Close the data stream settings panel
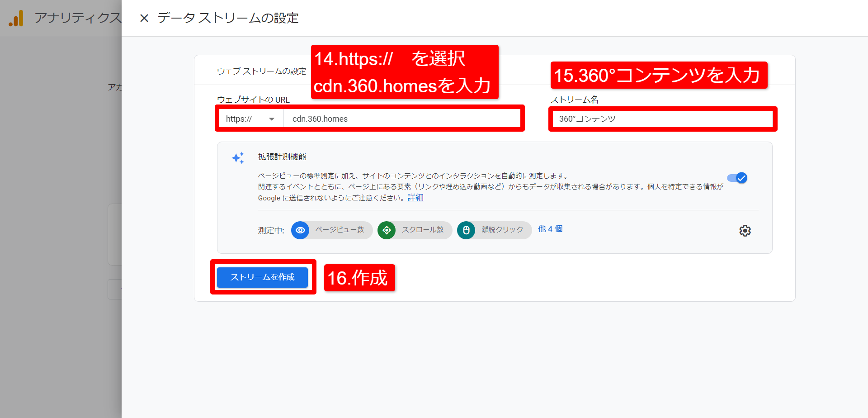The height and width of the screenshot is (418, 868). point(144,18)
